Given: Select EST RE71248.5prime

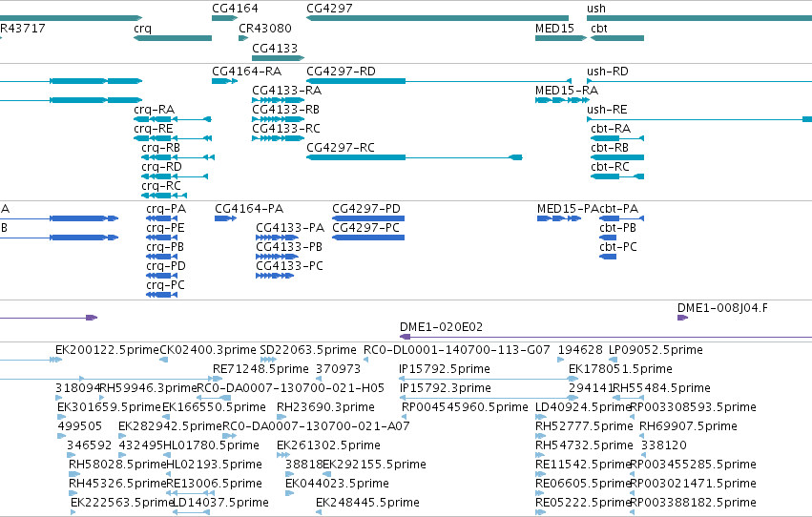Looking at the screenshot, I should coord(260,369).
